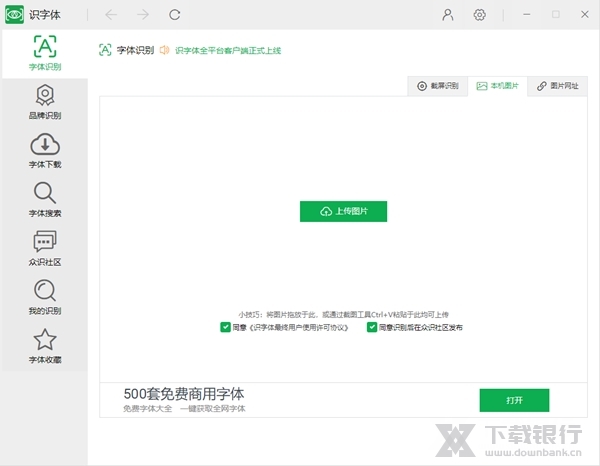Open the 字体识别 sidebar section
Image resolution: width=600 pixels, height=466 pixels.
tap(45, 54)
